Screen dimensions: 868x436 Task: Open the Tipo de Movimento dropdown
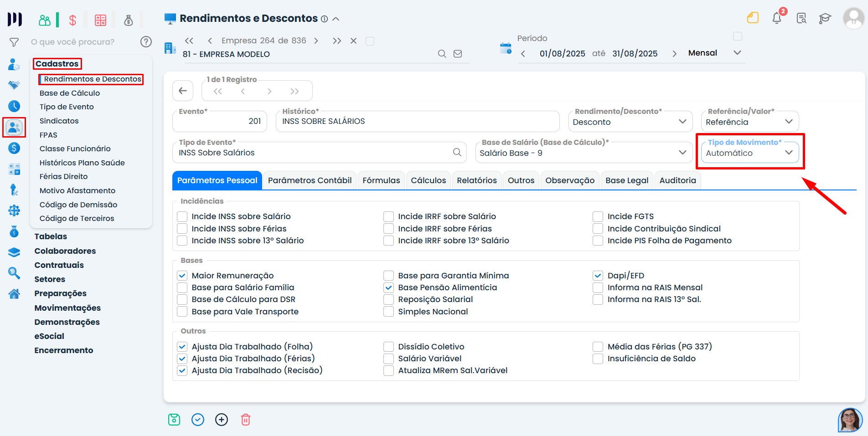(749, 153)
